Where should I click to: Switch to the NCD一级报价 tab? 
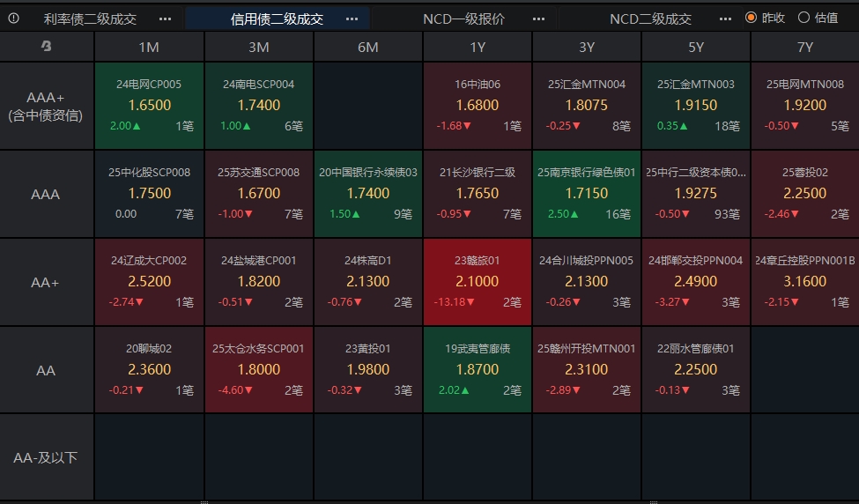click(464, 19)
